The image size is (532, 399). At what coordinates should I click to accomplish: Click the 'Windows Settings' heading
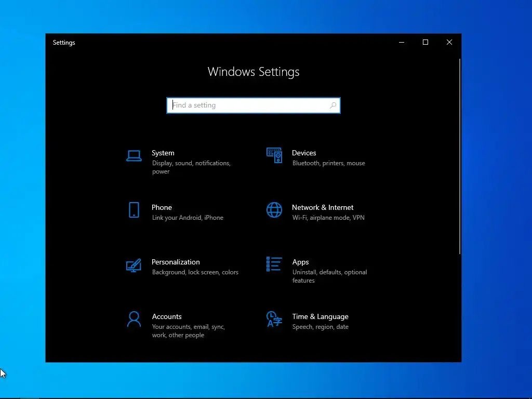[254, 72]
